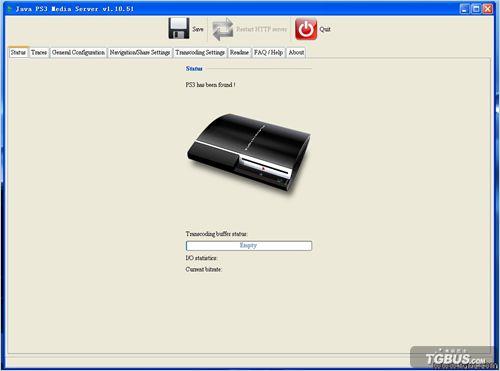
Task: Open the Status tab
Action: coord(18,52)
